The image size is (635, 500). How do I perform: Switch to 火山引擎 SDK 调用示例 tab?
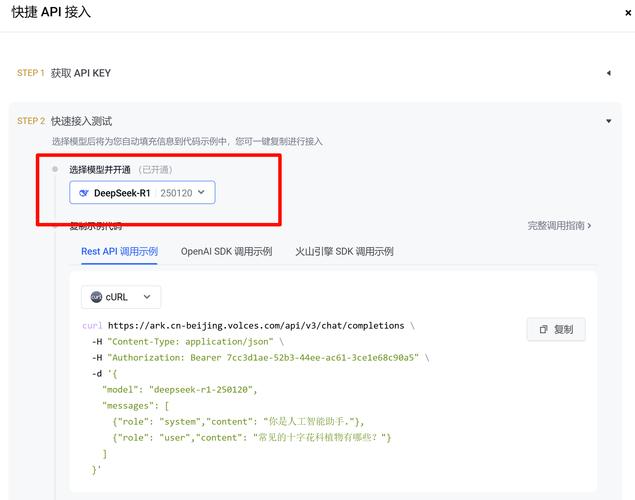pos(344,251)
